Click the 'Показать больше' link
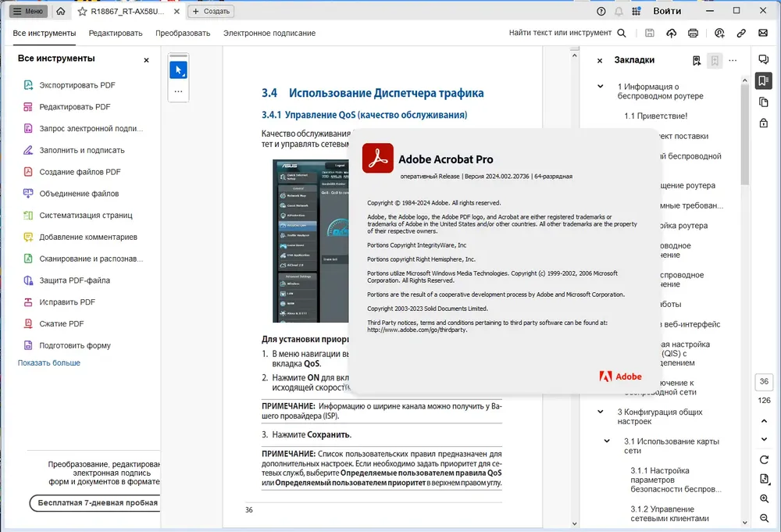Viewport: 781px width, 532px height. (48, 362)
